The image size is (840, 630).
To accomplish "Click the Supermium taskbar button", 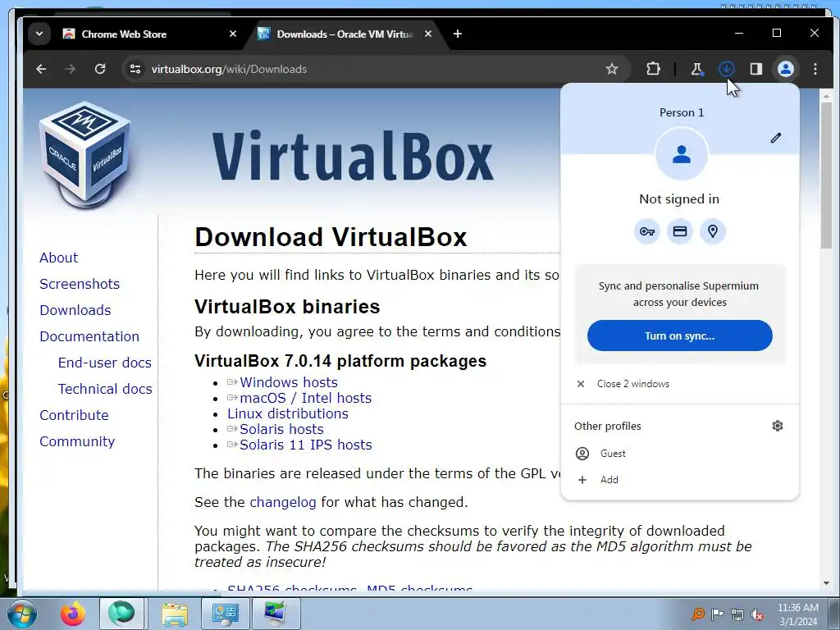I will [x=122, y=614].
